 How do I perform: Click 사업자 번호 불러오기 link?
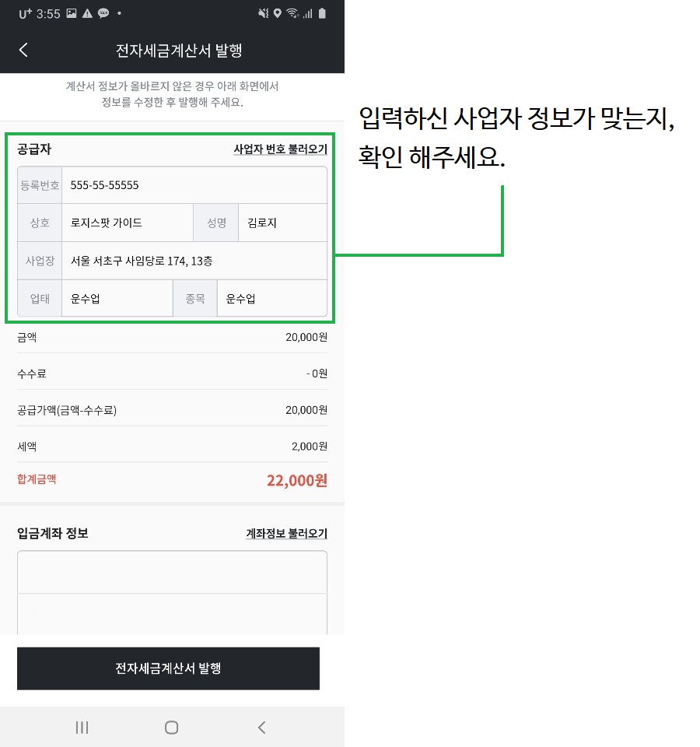(280, 149)
